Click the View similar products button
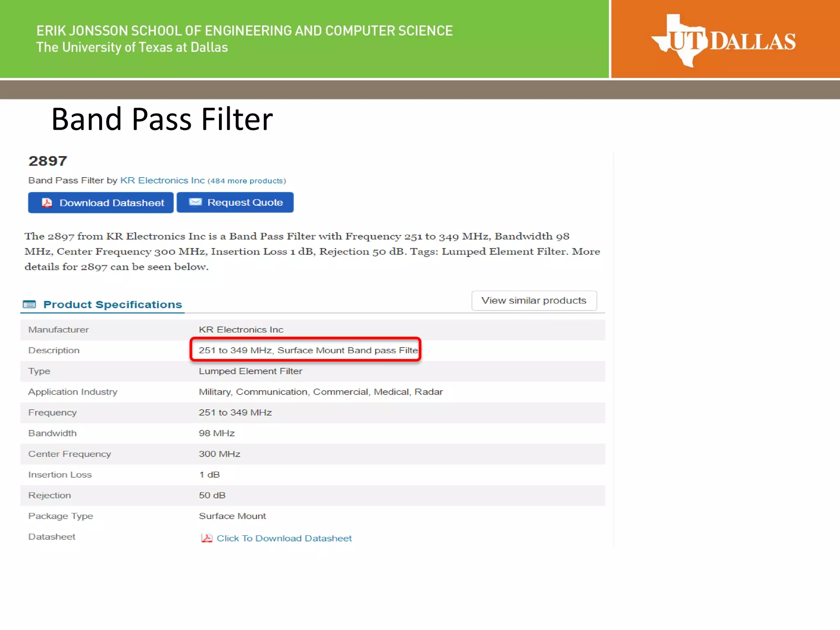840x630 pixels. click(534, 301)
